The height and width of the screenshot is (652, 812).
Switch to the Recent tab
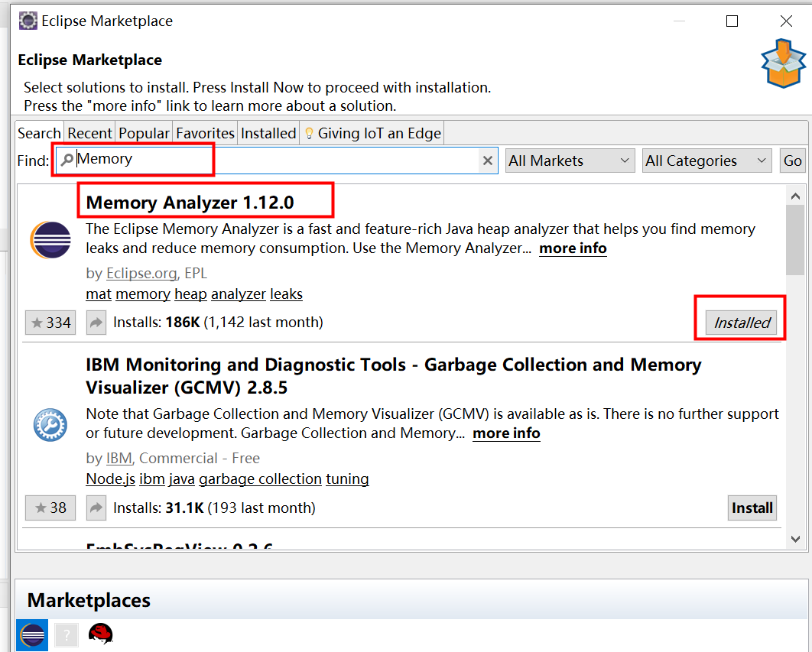coord(89,133)
